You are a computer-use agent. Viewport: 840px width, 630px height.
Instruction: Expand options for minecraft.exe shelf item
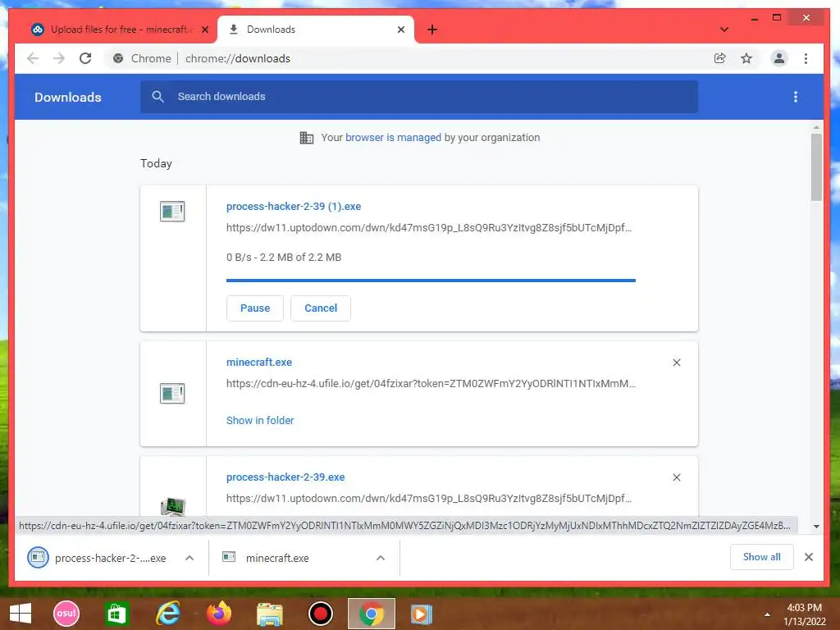381,558
